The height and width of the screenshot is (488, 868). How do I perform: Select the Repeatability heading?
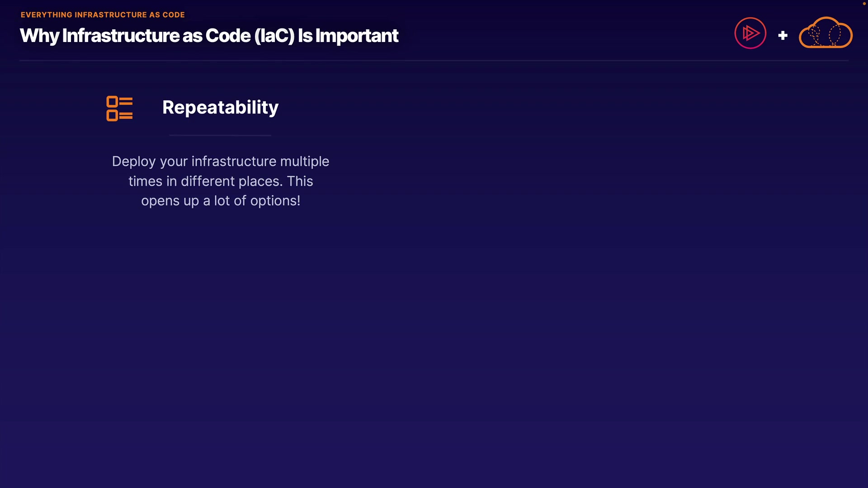(220, 108)
